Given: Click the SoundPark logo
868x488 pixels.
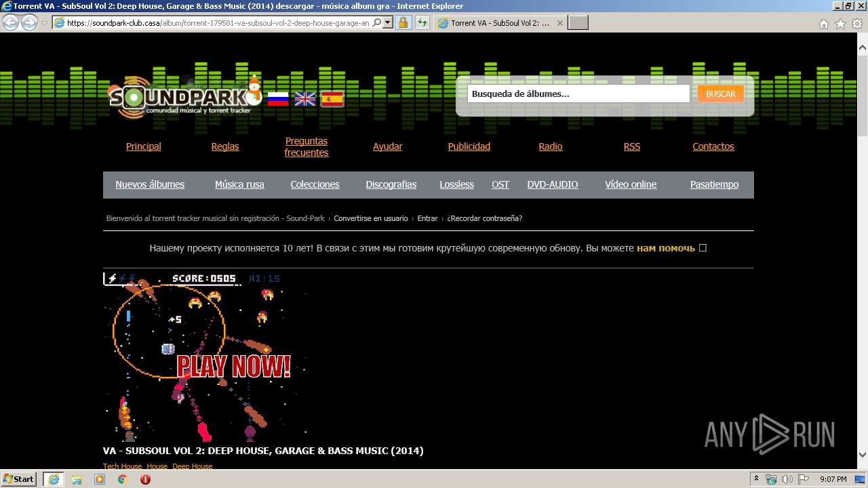Looking at the screenshot, I should tap(184, 97).
